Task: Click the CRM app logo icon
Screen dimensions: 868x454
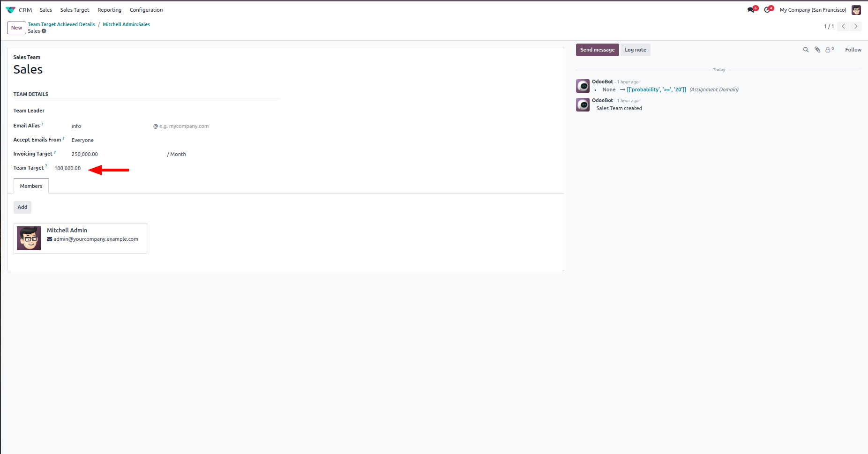Action: pyautogui.click(x=10, y=10)
